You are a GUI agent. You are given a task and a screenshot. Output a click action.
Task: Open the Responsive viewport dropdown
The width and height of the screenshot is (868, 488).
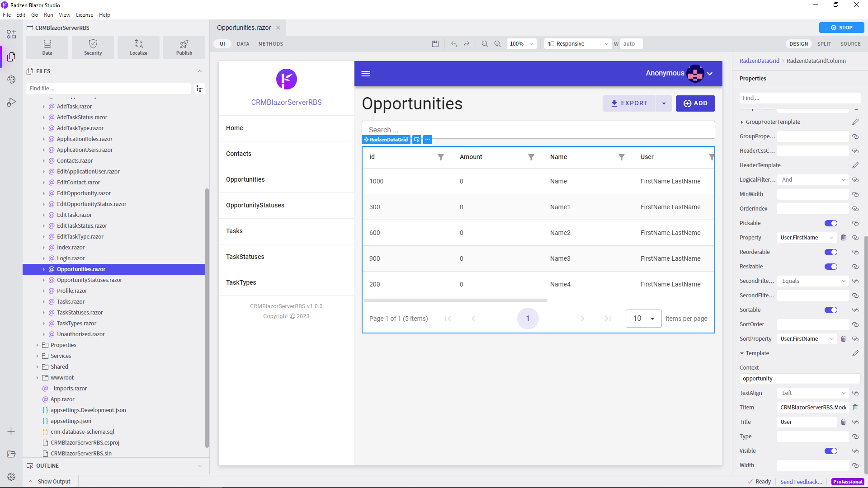(x=578, y=44)
